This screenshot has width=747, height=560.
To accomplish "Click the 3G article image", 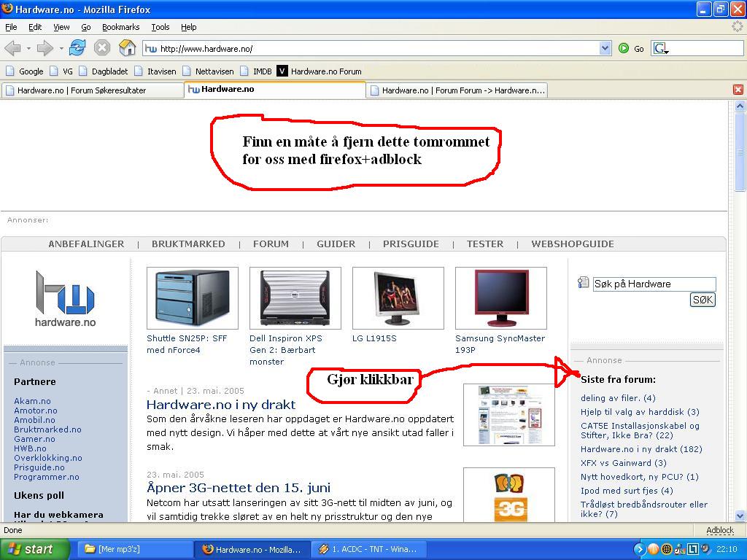I will [x=508, y=495].
